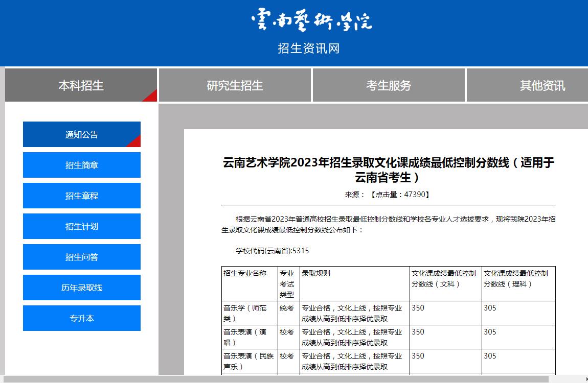The image size is (588, 383).
Task: Go to the 考生服务 tab
Action: pyautogui.click(x=389, y=85)
